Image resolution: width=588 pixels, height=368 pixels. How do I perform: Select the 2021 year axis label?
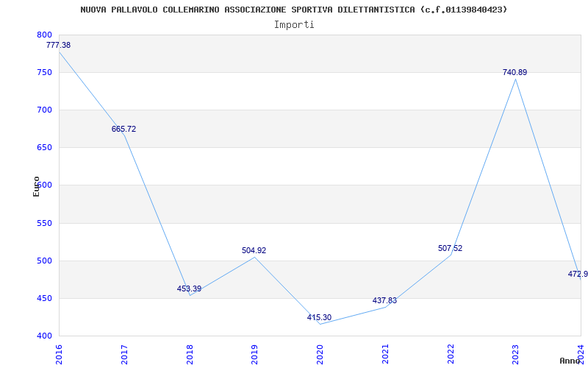[x=385, y=354]
